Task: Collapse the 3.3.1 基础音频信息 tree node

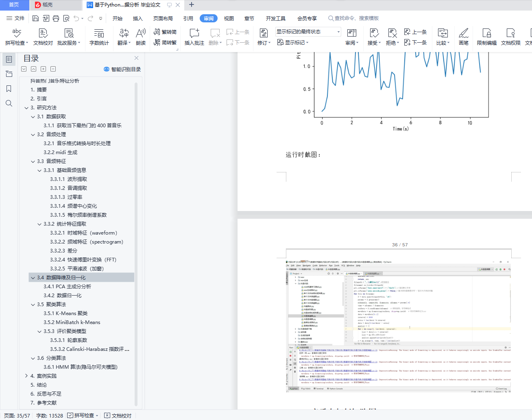Action: tap(39, 170)
